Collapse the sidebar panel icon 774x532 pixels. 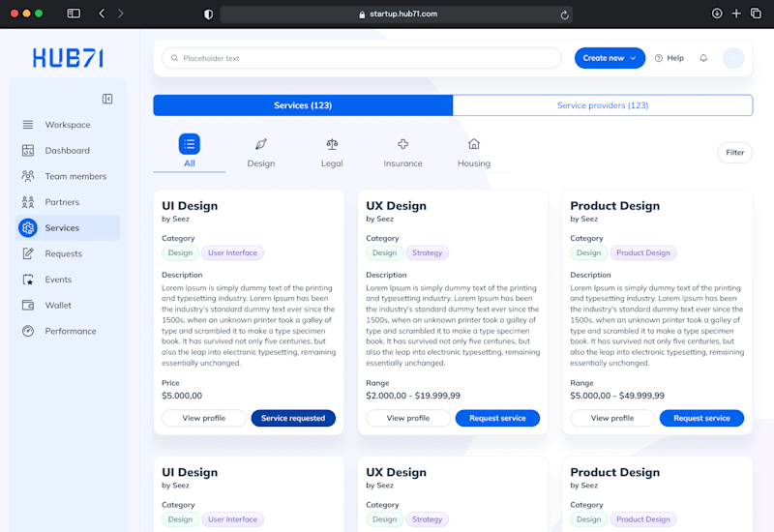coord(107,99)
